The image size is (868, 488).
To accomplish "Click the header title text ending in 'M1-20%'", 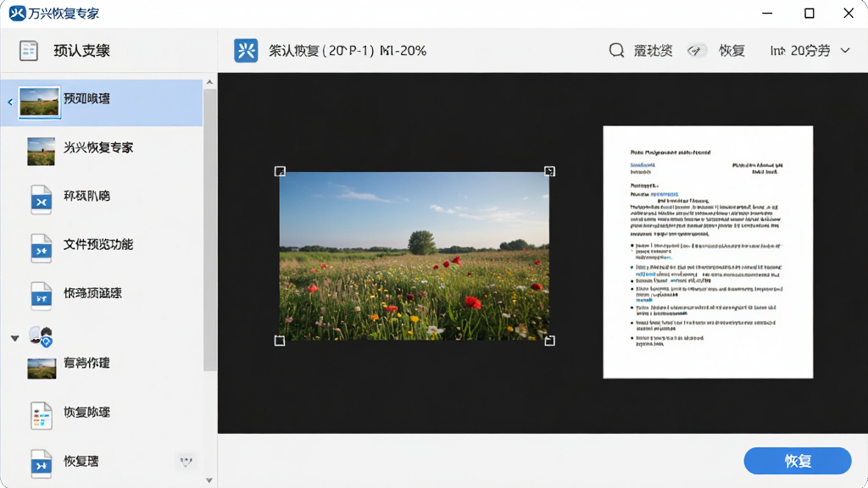I will pyautogui.click(x=348, y=51).
